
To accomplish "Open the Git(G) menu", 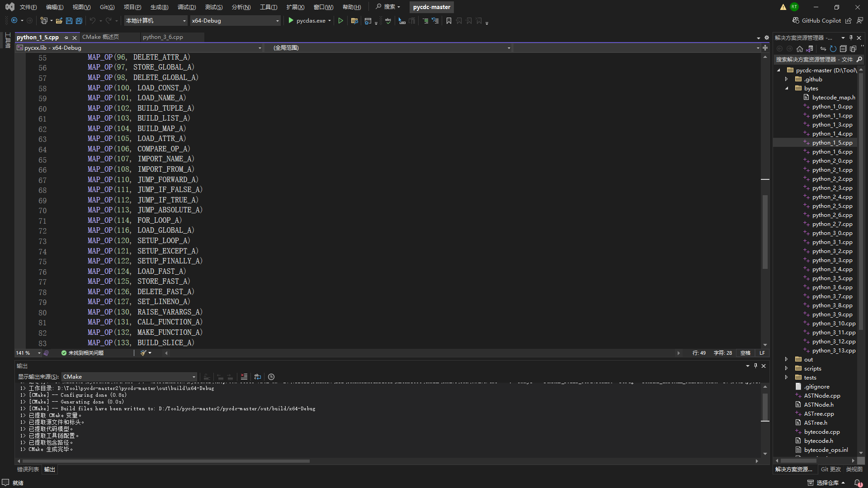I will click(x=107, y=7).
